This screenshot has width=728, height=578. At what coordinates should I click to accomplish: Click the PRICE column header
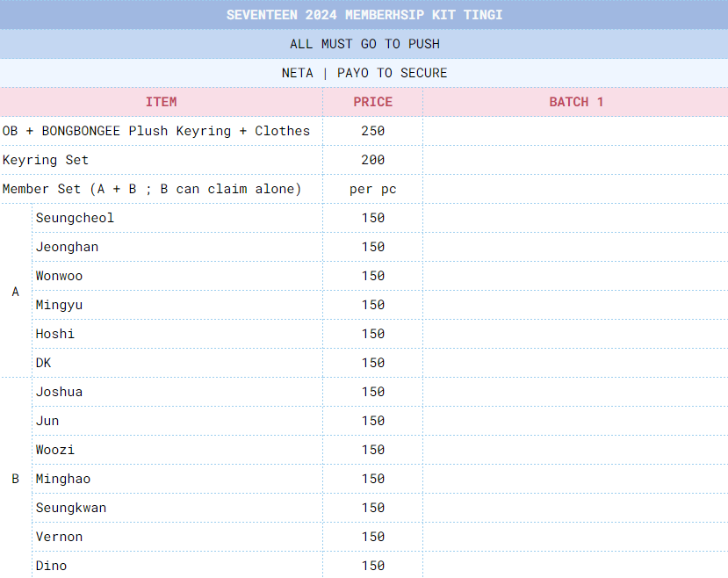[373, 102]
